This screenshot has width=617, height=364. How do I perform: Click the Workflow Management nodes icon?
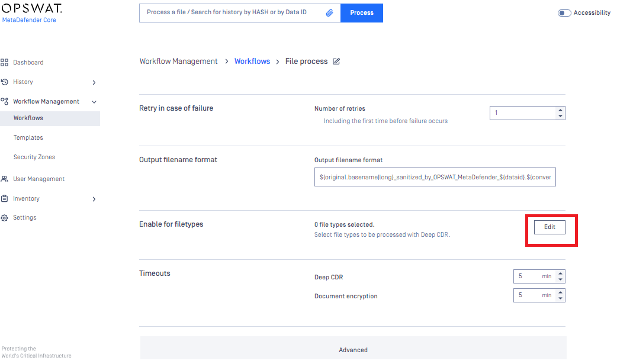pyautogui.click(x=5, y=102)
